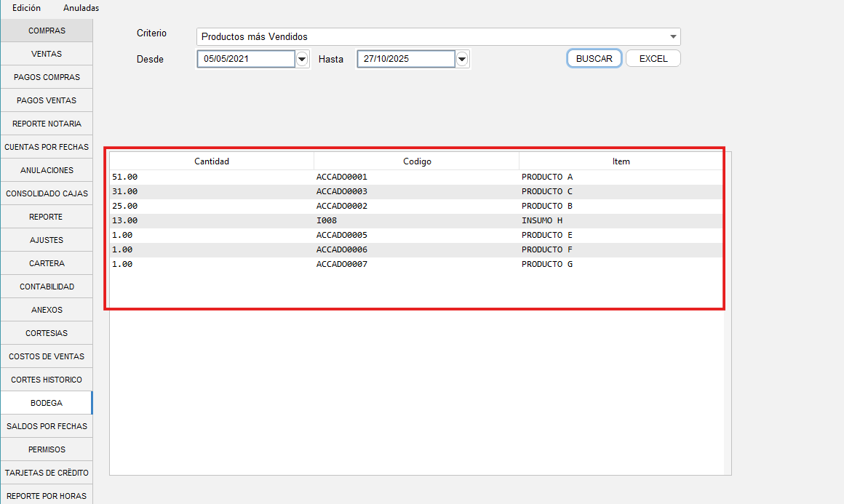Export results with the EXCEL button
Viewport: 844px width, 504px height.
click(x=653, y=59)
